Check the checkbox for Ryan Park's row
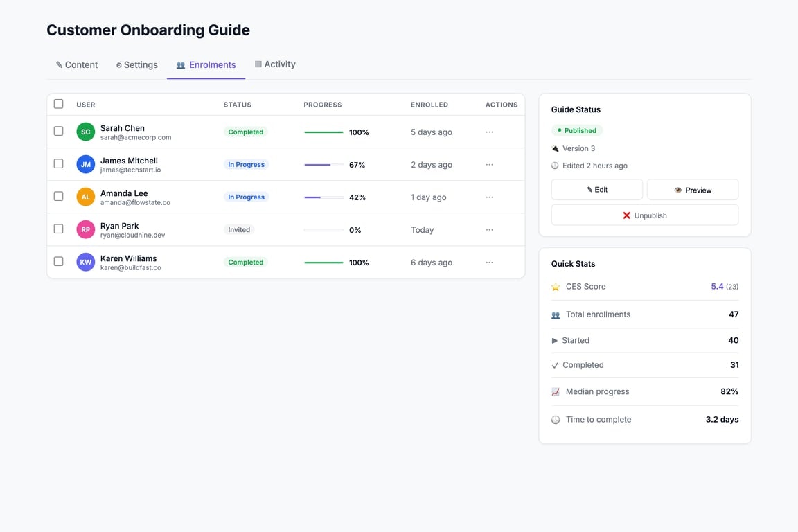Image resolution: width=798 pixels, height=532 pixels. click(x=58, y=228)
